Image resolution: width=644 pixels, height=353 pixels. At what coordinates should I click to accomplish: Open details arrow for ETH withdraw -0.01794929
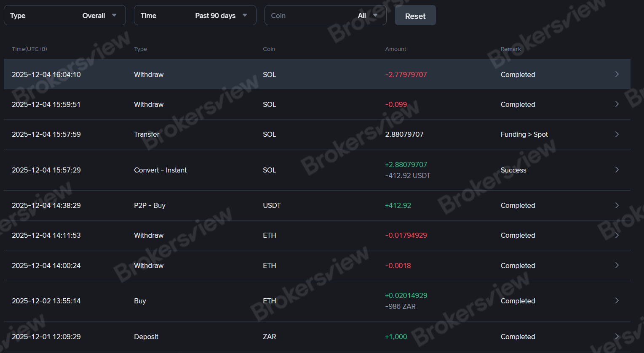tap(617, 235)
